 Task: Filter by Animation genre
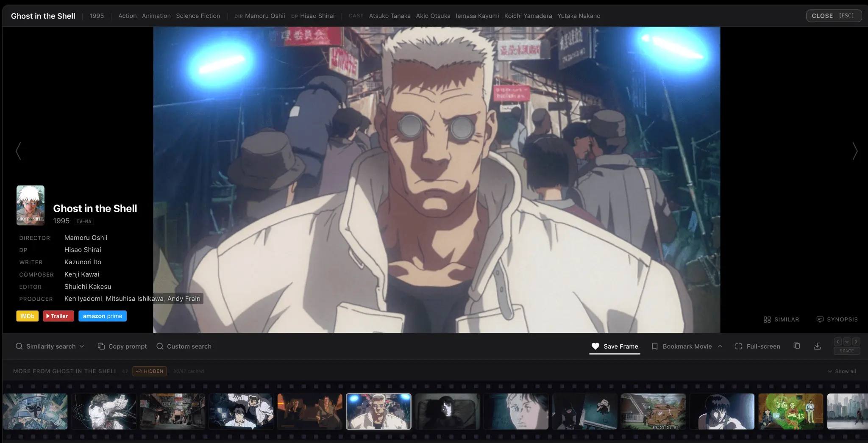156,16
